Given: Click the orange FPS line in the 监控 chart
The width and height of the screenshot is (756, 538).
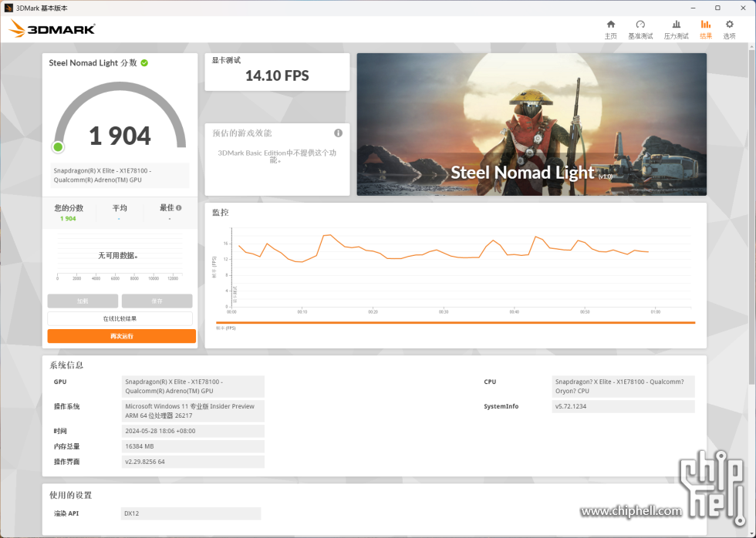Looking at the screenshot, I should tap(444, 251).
